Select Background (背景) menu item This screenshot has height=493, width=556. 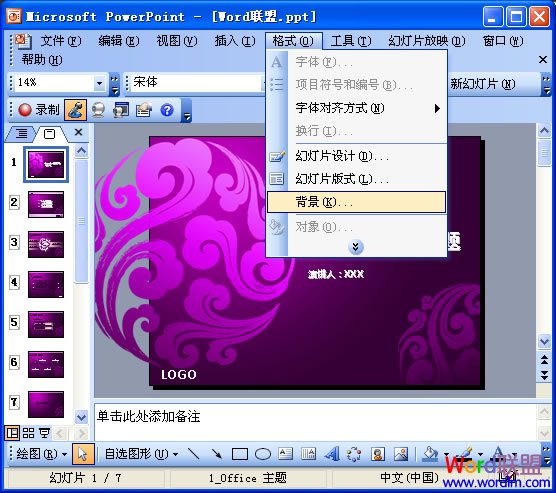click(x=356, y=202)
